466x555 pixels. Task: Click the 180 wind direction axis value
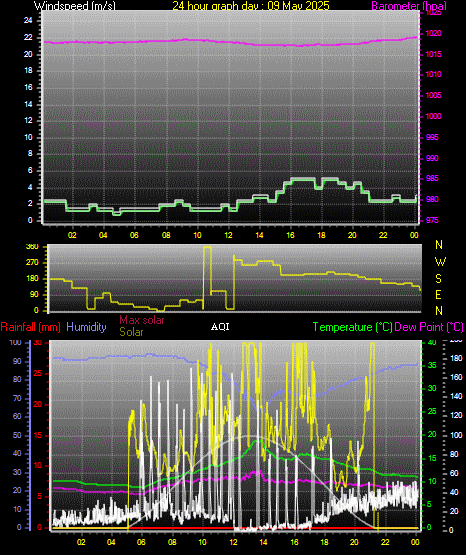coord(32,279)
